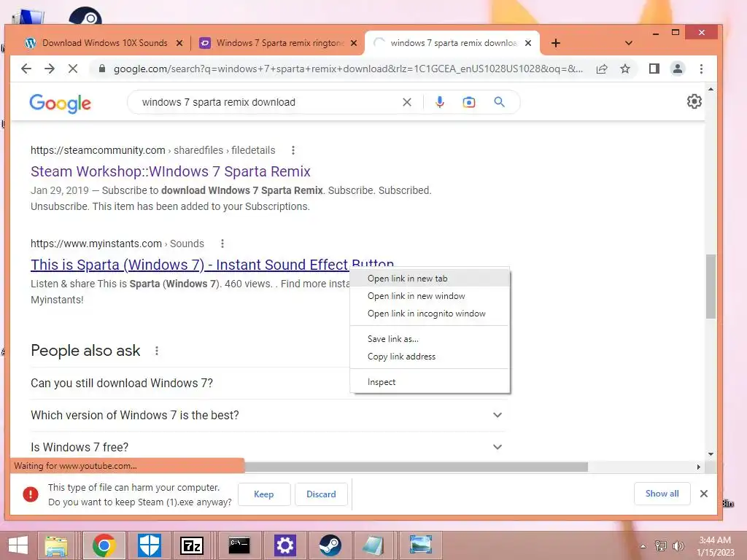
Task: Close the windows 7 sparta remix download tab
Action: [528, 43]
